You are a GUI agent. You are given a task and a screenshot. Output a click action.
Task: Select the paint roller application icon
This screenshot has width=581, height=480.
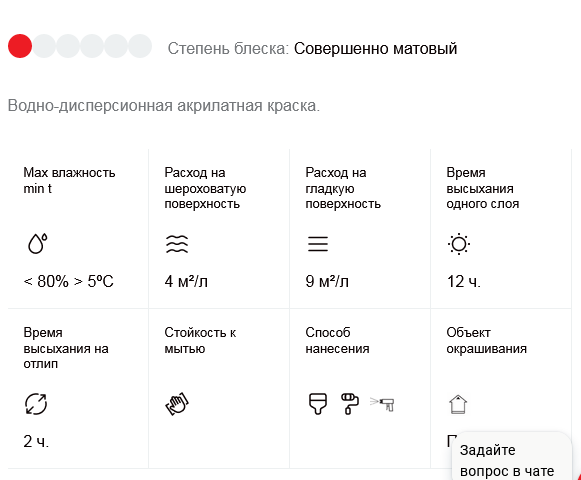point(350,404)
